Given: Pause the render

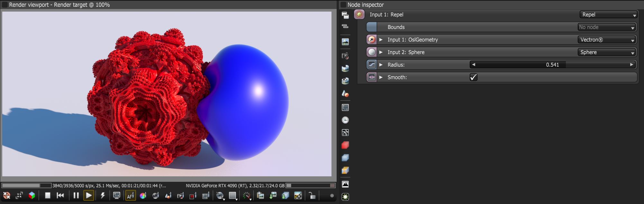Looking at the screenshot, I should (76, 195).
